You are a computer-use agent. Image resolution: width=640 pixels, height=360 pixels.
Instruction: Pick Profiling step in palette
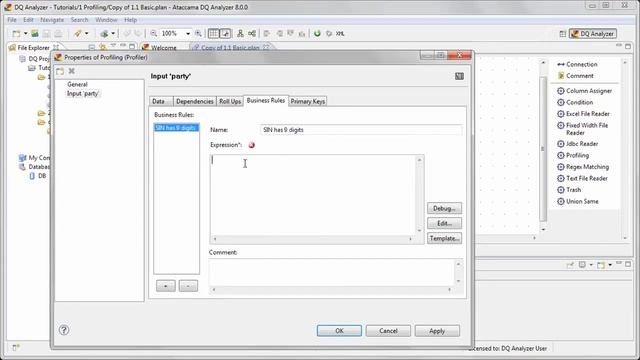point(573,156)
